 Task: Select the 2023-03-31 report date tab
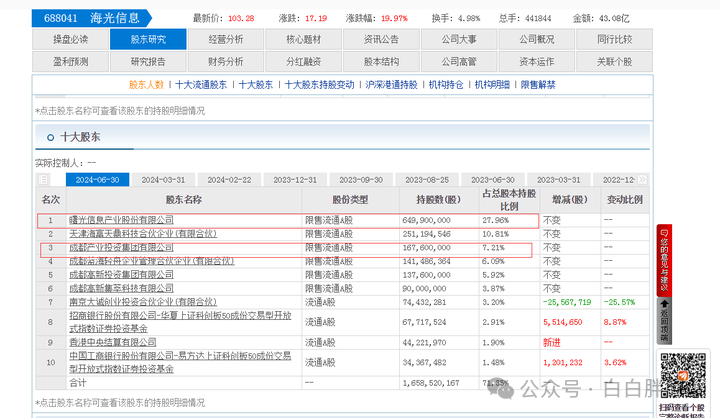pos(559,180)
